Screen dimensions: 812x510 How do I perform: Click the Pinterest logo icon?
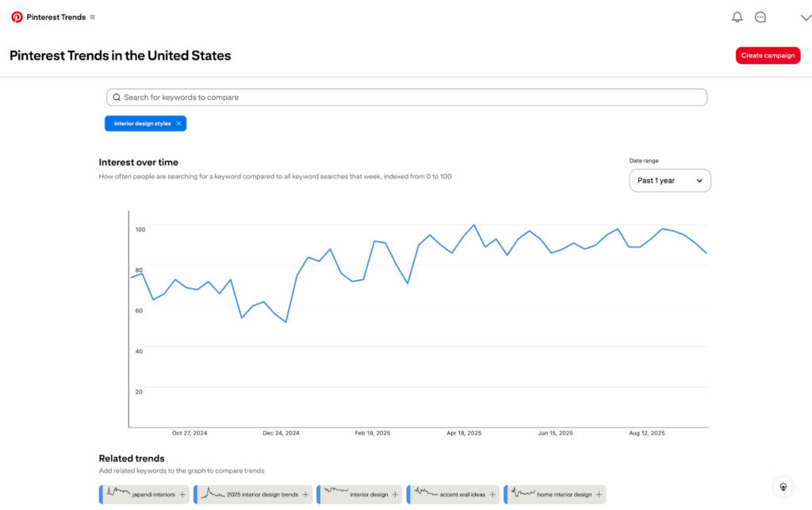point(17,17)
